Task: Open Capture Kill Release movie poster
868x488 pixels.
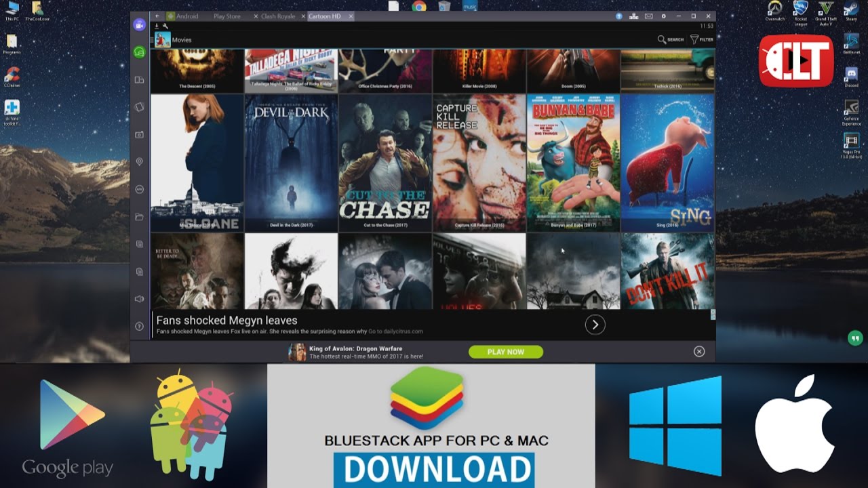Action: click(479, 163)
